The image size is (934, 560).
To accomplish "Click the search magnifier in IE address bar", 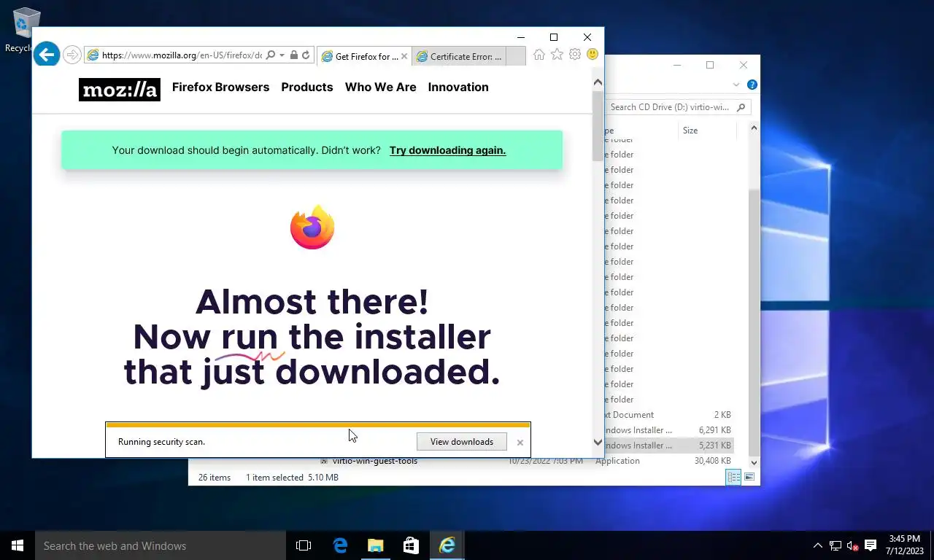I will (x=271, y=55).
